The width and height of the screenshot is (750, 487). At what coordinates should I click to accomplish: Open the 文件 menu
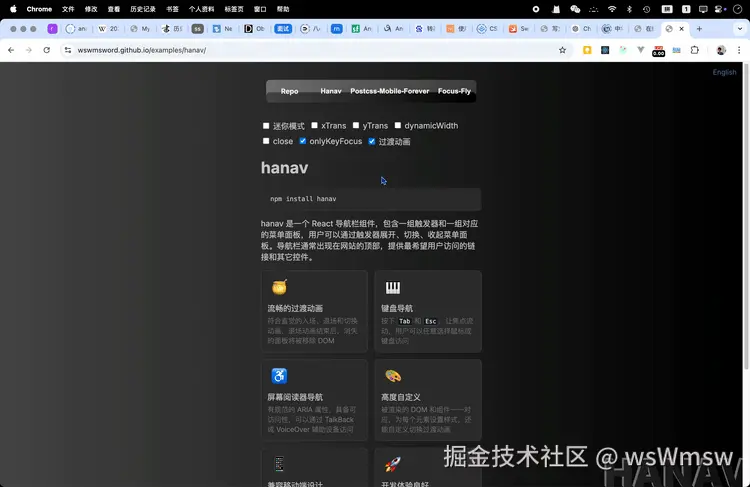coord(68,9)
